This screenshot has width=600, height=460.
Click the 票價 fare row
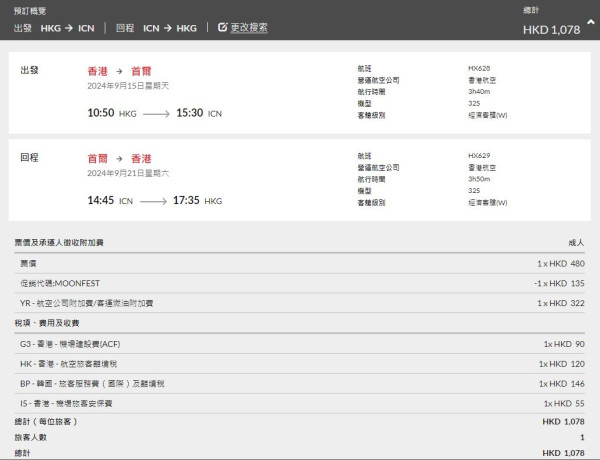[x=300, y=263]
